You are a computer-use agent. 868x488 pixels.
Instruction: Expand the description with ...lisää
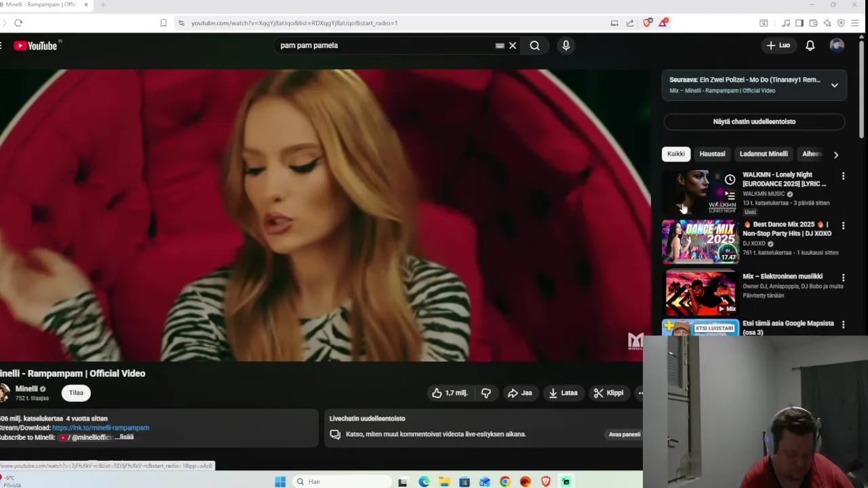124,437
